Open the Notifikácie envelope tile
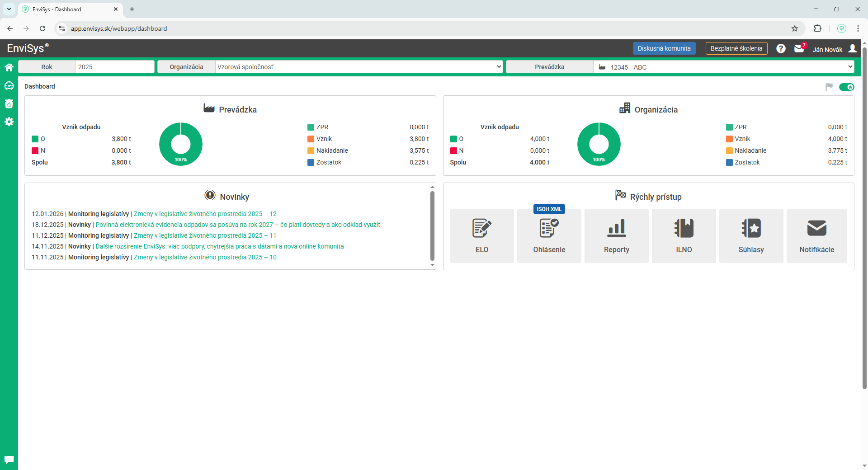This screenshot has height=470, width=868. (816, 235)
